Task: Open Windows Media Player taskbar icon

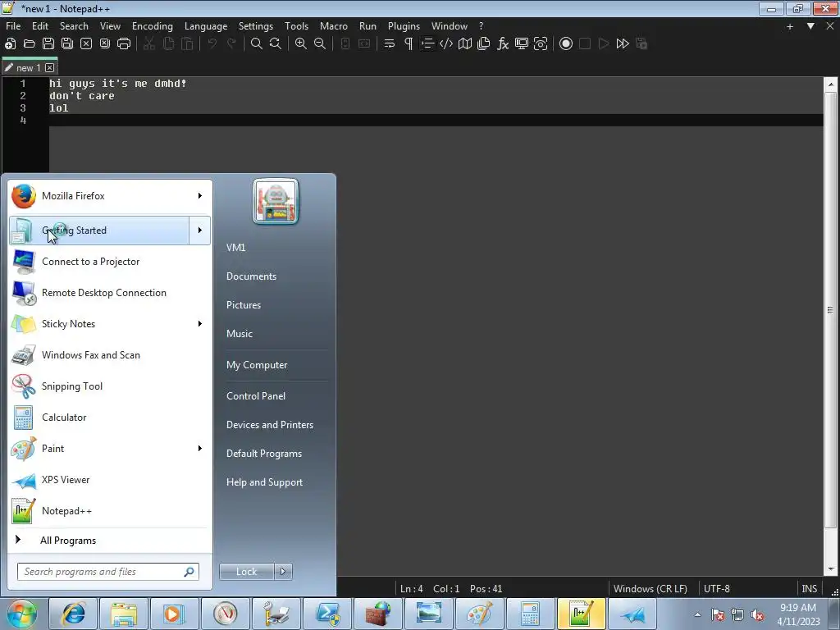Action: tap(174, 614)
